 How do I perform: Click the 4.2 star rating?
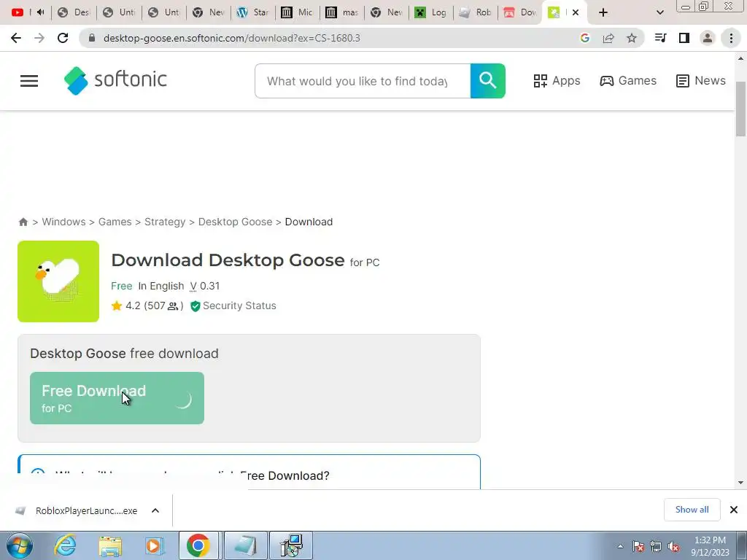tap(147, 306)
